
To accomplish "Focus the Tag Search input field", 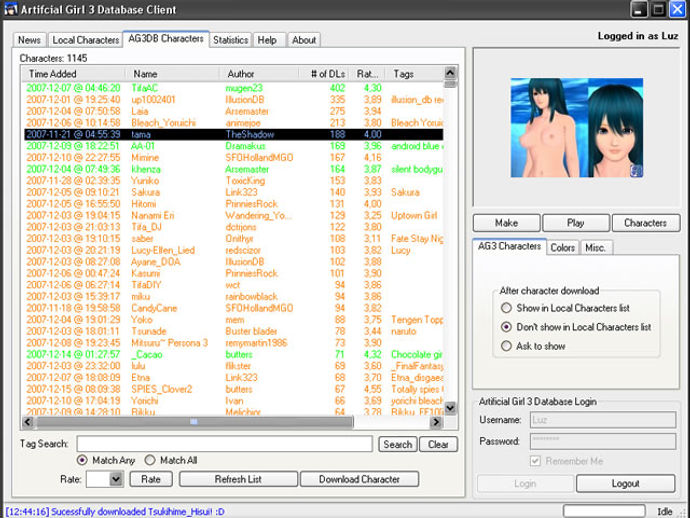I will pyautogui.click(x=225, y=444).
